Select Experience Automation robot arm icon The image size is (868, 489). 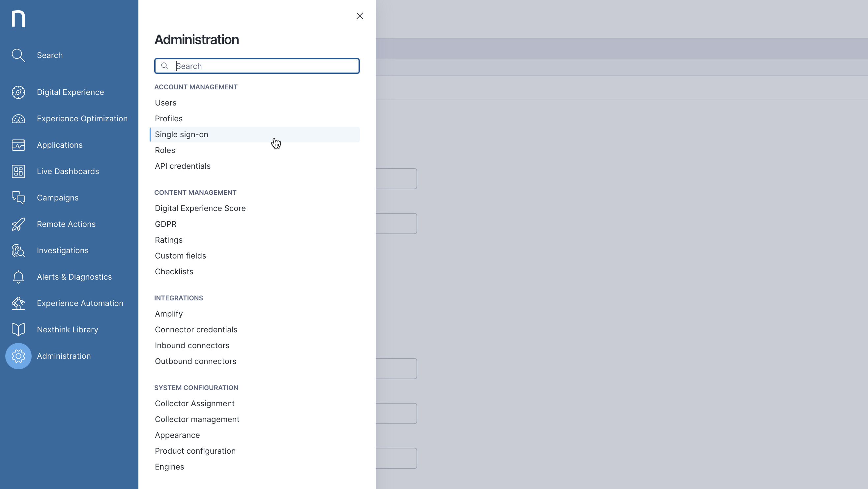click(x=18, y=303)
